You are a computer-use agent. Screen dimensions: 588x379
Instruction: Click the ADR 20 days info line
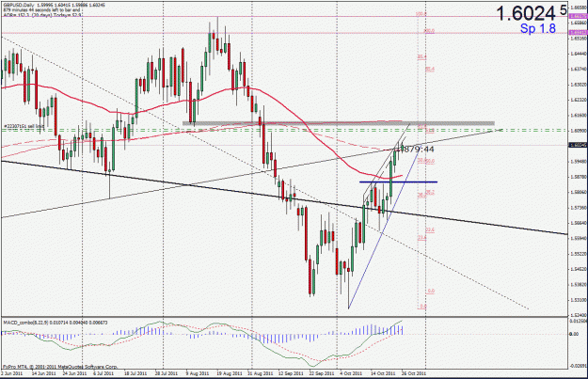pyautogui.click(x=42, y=15)
